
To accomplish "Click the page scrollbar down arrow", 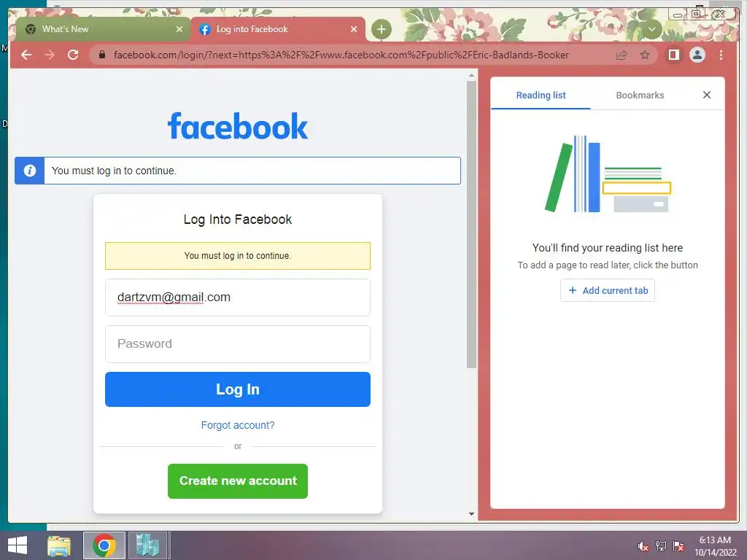I will pos(471,514).
